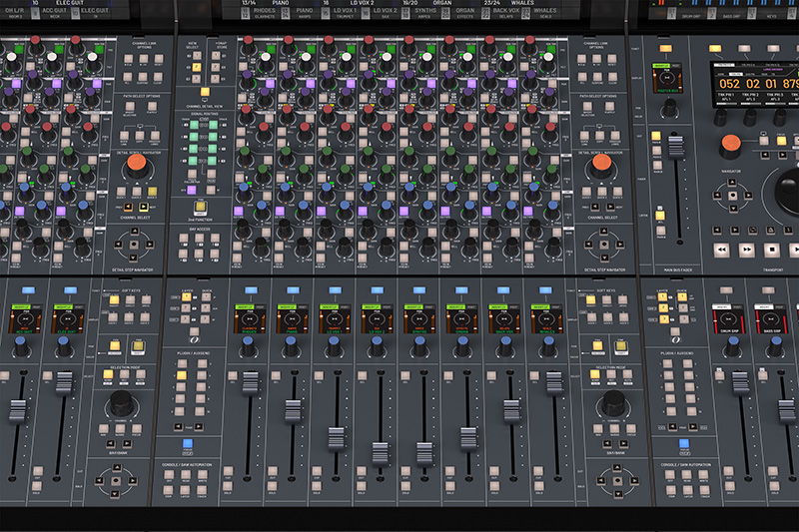This screenshot has height=532, width=799.
Task: Click the black Bay/Bank rotary knob
Action: 122,401
